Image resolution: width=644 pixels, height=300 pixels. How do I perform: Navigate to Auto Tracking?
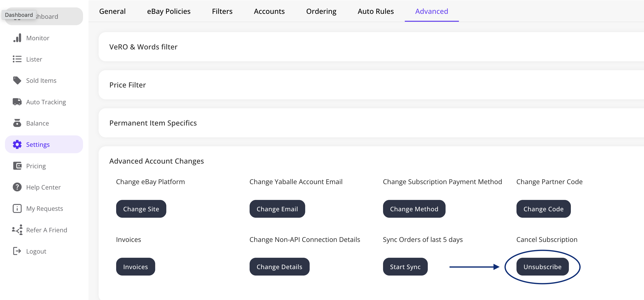[x=44, y=102]
